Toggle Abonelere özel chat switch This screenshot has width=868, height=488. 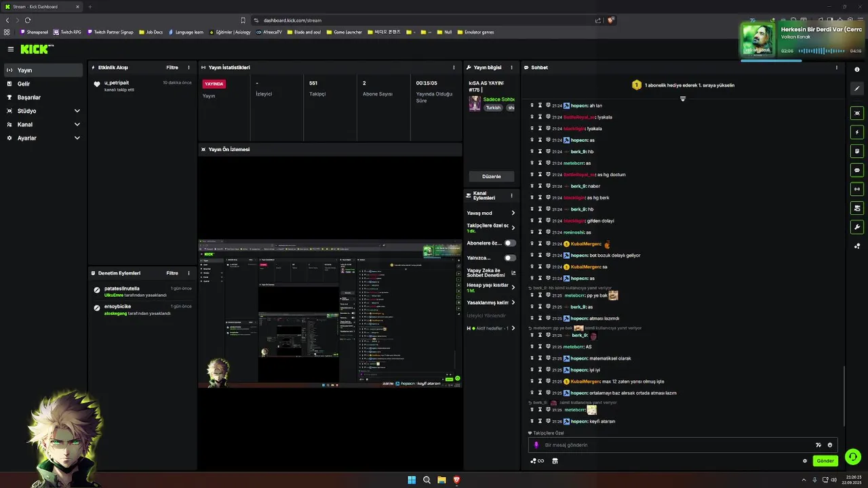(510, 243)
